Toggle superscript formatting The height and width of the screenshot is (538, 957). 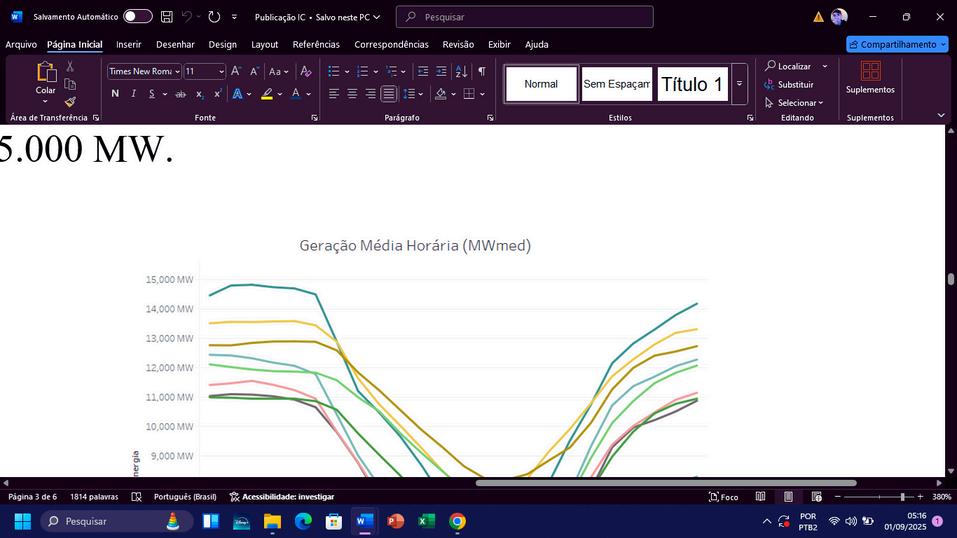(217, 93)
